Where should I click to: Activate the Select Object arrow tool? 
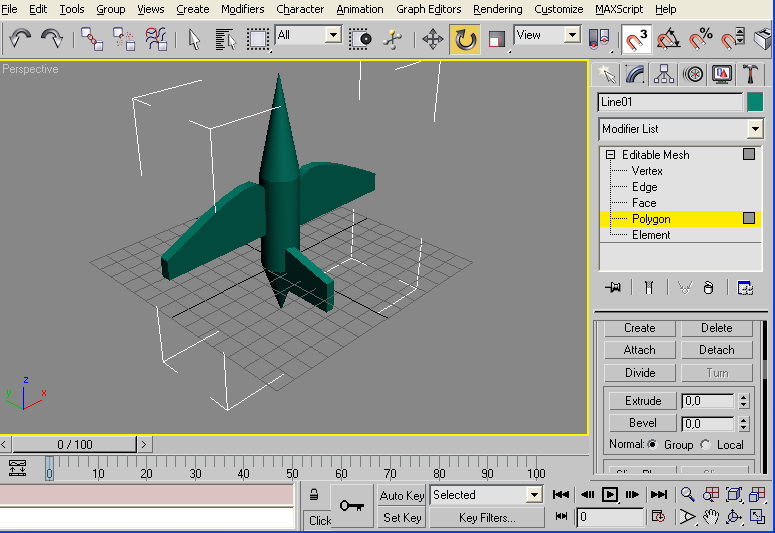194,39
